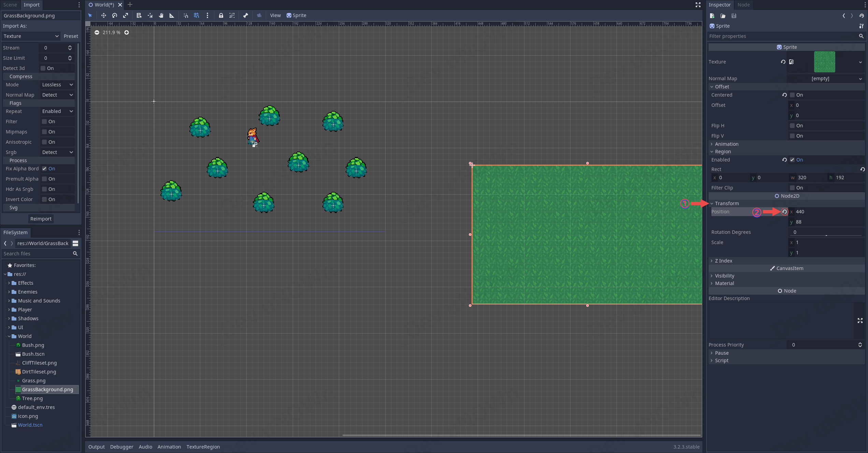Click the Reimport button
This screenshot has width=868, height=453.
(x=41, y=219)
